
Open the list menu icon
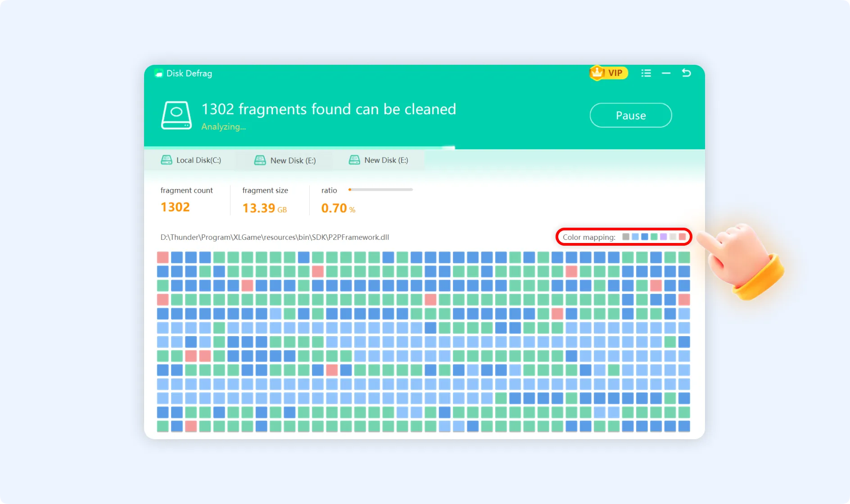point(646,73)
